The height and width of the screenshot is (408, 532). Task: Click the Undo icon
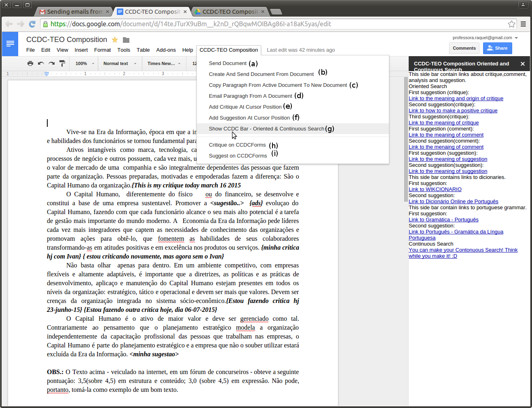point(41,63)
